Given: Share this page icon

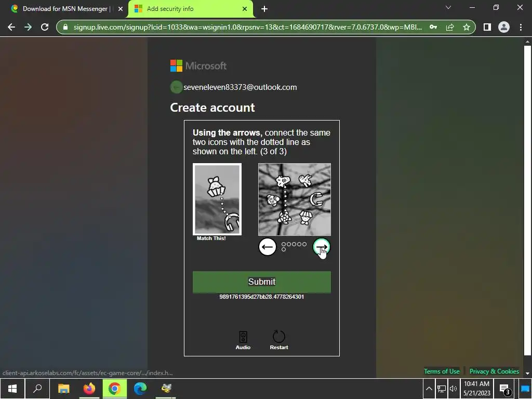Looking at the screenshot, I should (x=450, y=27).
